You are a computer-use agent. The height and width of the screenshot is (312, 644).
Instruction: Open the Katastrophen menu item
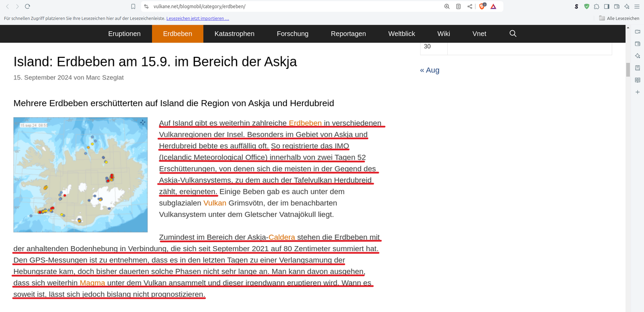pos(234,34)
